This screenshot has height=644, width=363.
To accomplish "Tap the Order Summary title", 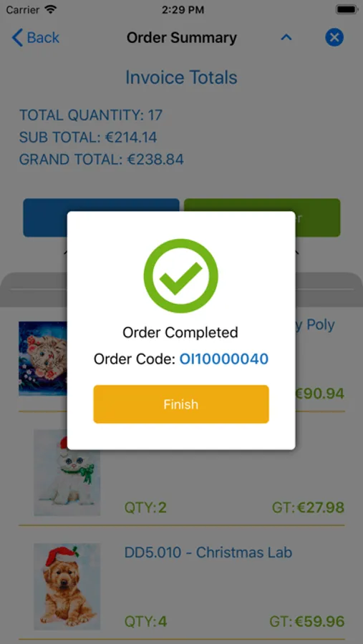I will tap(181, 38).
